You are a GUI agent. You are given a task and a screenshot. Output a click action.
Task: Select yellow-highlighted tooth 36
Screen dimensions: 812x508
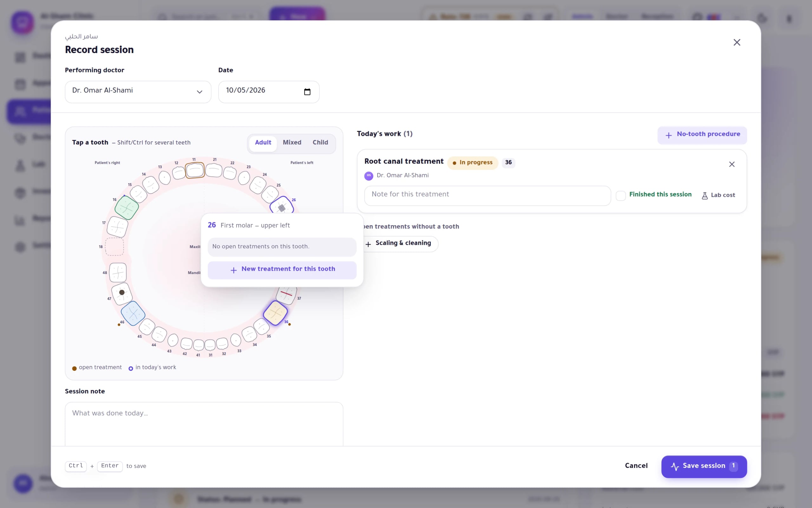tap(275, 313)
